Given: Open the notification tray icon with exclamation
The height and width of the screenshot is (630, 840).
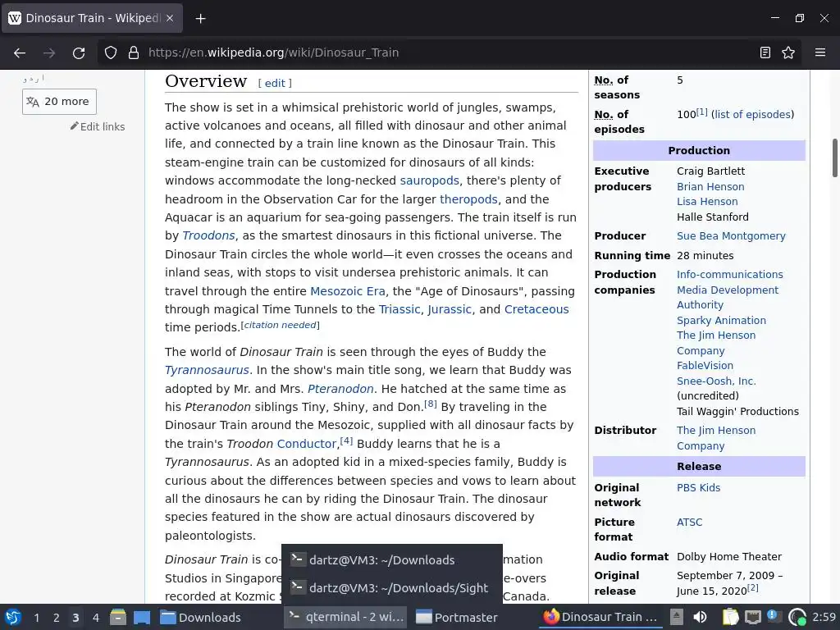Looking at the screenshot, I should (x=773, y=616).
